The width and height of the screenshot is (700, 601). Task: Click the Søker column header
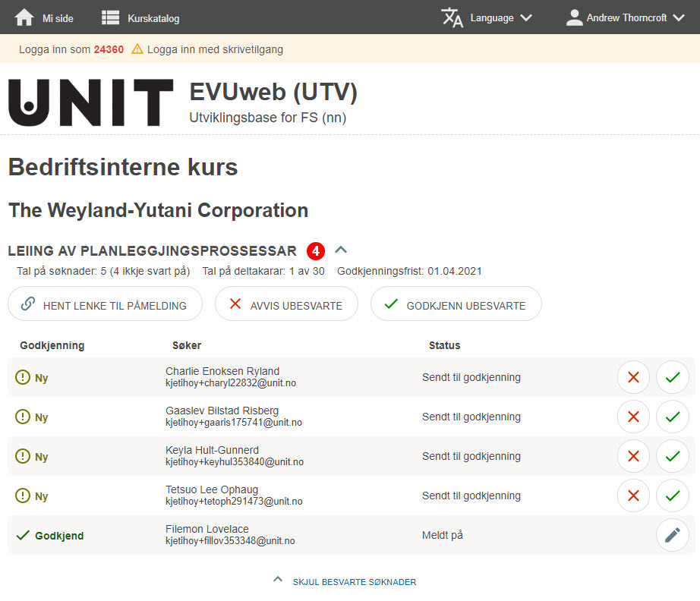tap(187, 345)
